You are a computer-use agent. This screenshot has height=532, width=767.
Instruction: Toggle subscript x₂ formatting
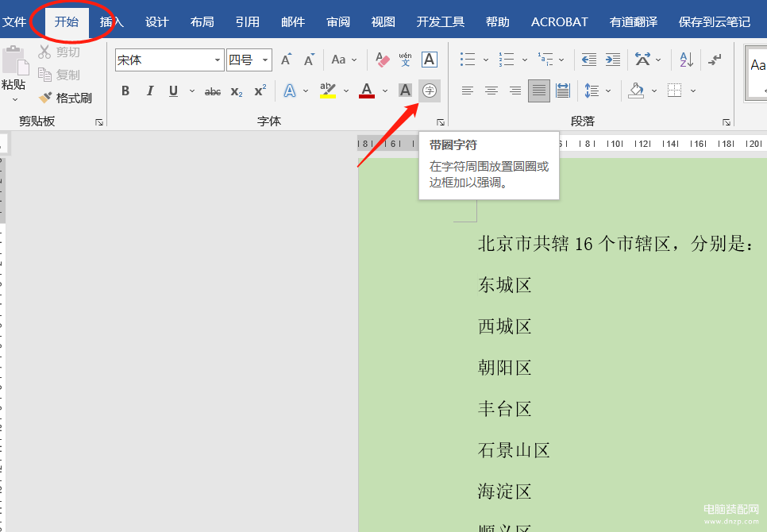(x=237, y=91)
